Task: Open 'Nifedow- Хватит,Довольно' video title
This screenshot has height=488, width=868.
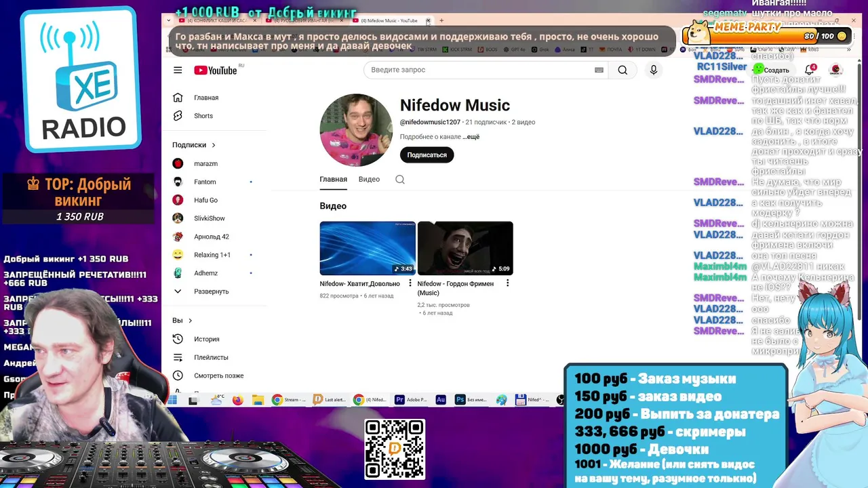Action: tap(359, 284)
